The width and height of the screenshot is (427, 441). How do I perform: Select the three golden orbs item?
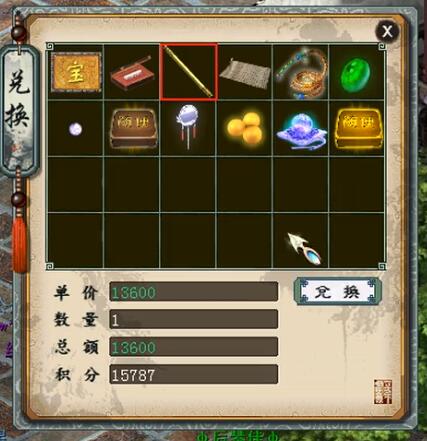click(245, 128)
